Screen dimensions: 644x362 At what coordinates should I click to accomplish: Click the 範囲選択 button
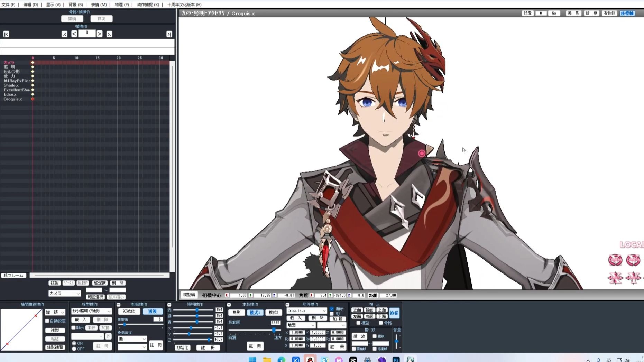point(95,297)
